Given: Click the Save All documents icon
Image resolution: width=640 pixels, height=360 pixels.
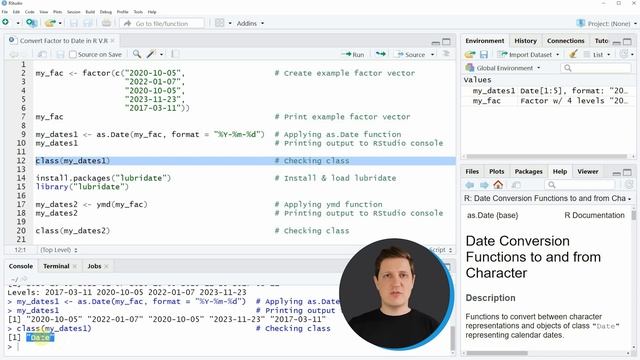Looking at the screenshot, I should click(88, 23).
